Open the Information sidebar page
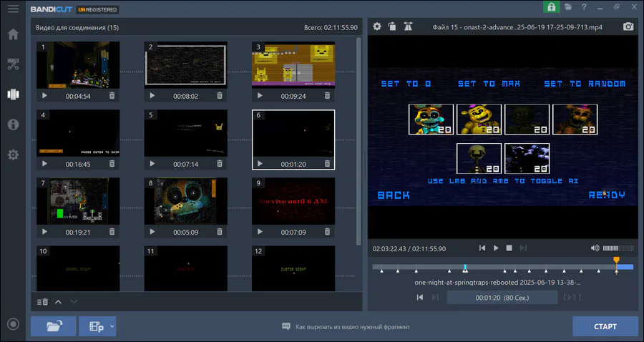This screenshot has width=644, height=342. (13, 124)
